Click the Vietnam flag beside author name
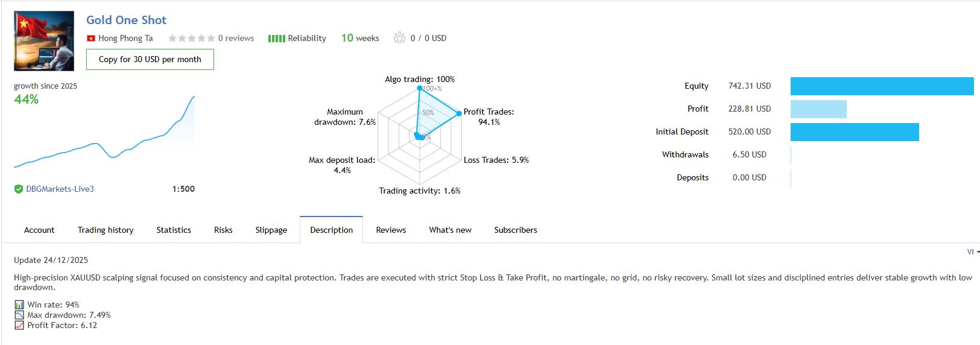 [x=91, y=39]
